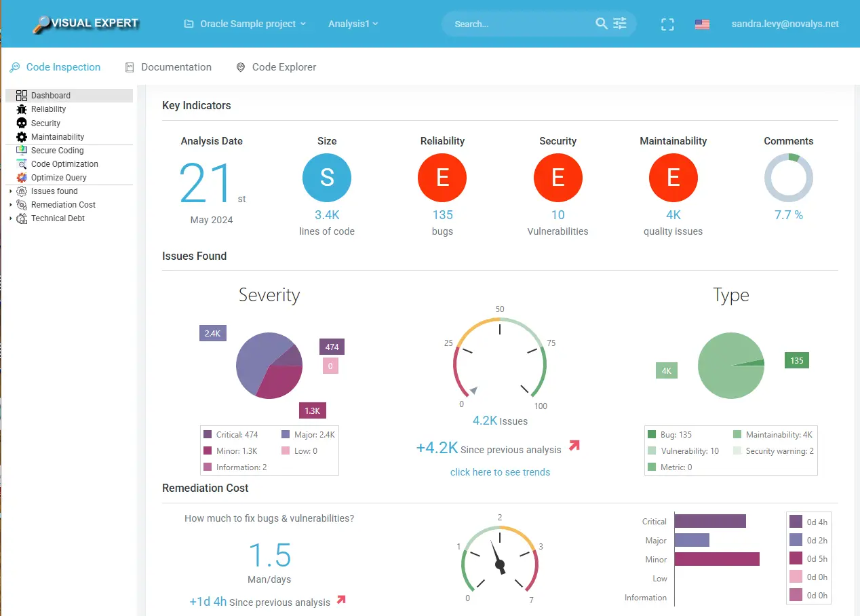Open the Analysis1 dropdown
Viewport: 860px width, 616px height.
pyautogui.click(x=353, y=23)
